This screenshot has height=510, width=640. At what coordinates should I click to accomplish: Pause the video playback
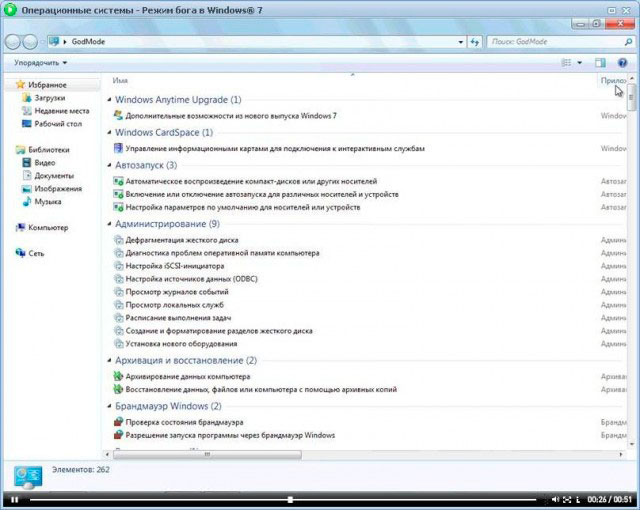[x=15, y=500]
